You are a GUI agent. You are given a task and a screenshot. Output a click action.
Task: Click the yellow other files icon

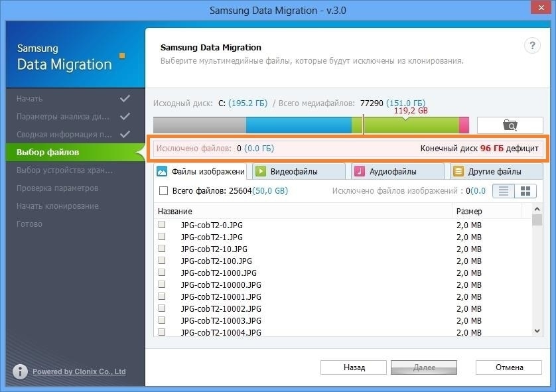click(x=458, y=172)
